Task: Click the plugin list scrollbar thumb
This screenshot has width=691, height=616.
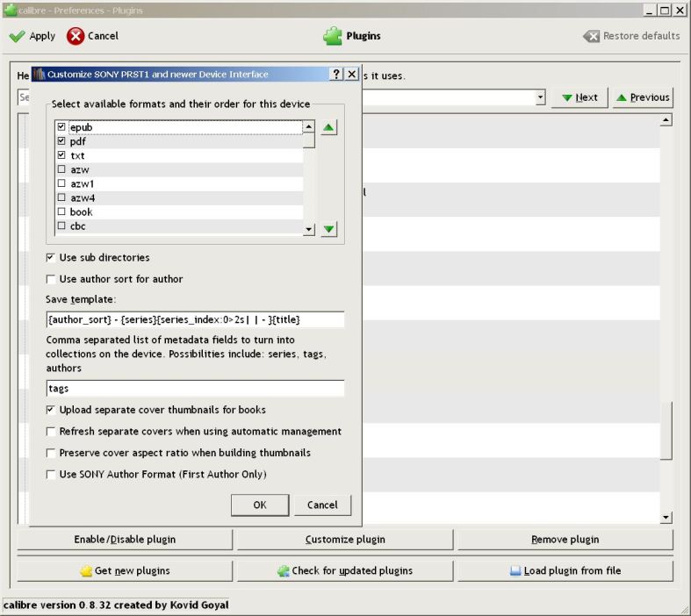Action: [x=666, y=431]
